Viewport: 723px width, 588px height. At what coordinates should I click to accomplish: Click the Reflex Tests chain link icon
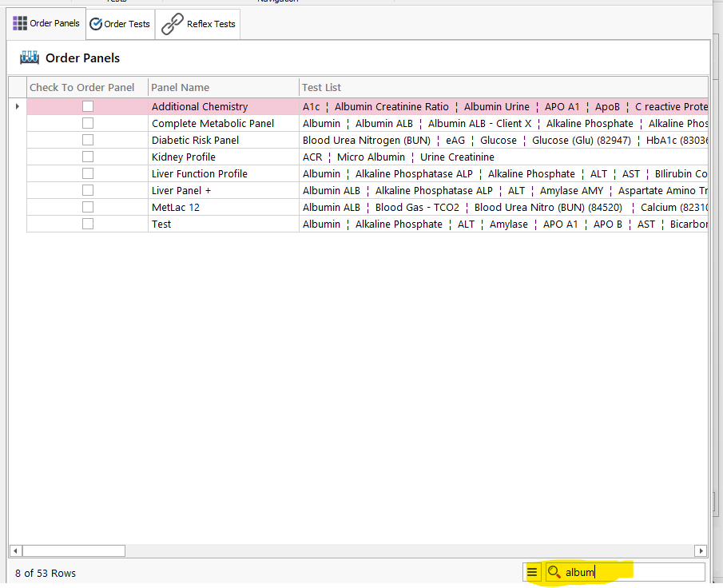click(173, 24)
